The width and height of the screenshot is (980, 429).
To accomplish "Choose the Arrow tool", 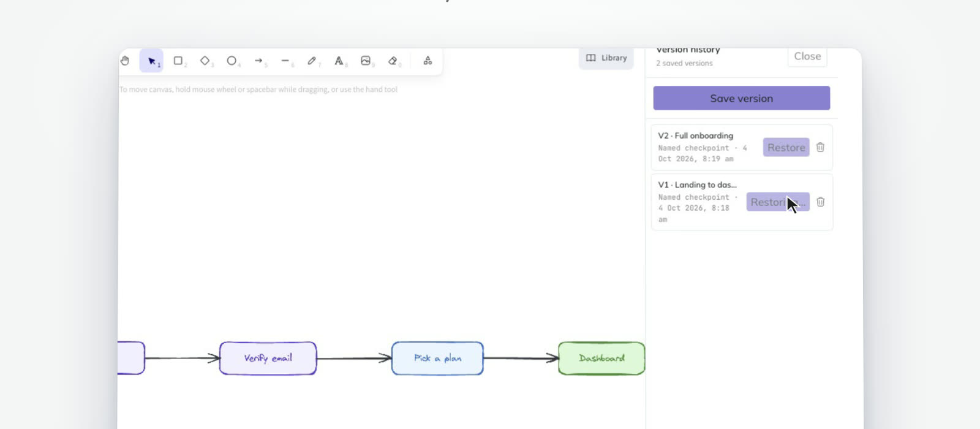I will 258,61.
